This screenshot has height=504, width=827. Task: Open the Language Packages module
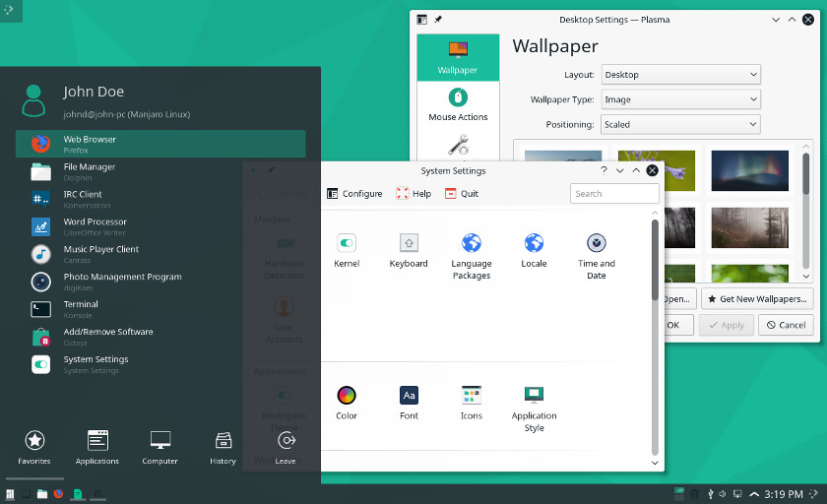471,256
